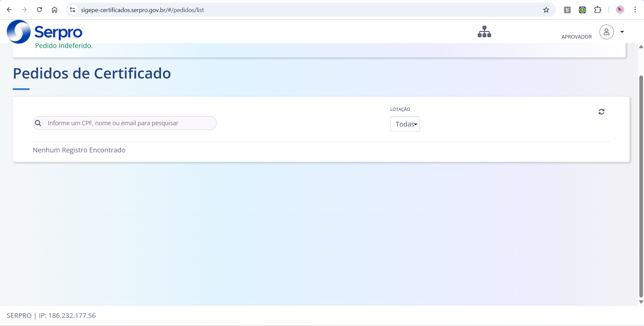Click the page scrollbar up arrow

[x=641, y=47]
